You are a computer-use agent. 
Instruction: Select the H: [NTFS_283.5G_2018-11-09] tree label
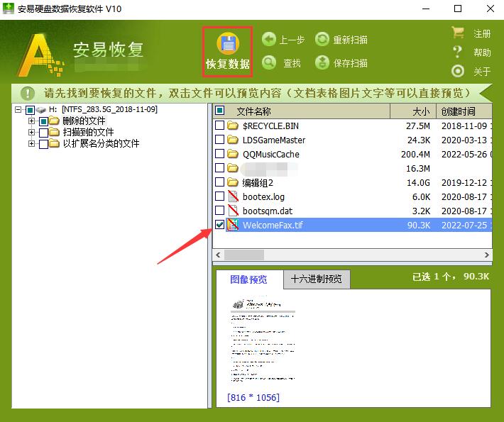[103, 109]
